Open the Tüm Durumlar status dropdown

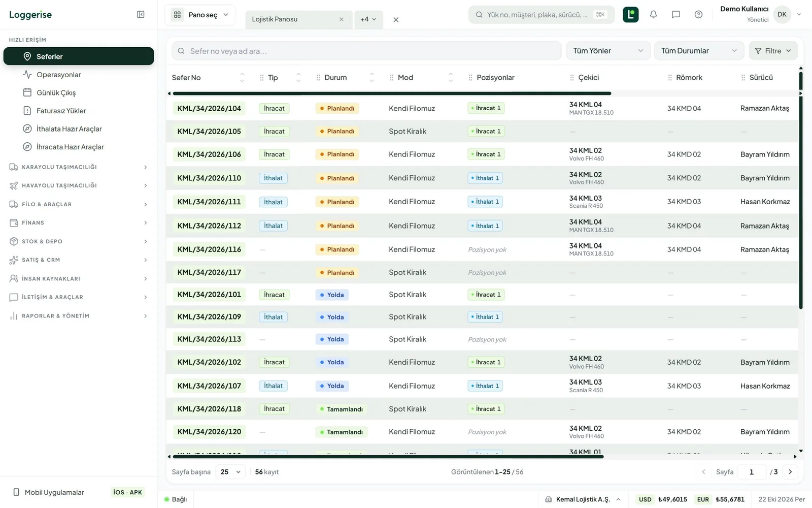699,51
